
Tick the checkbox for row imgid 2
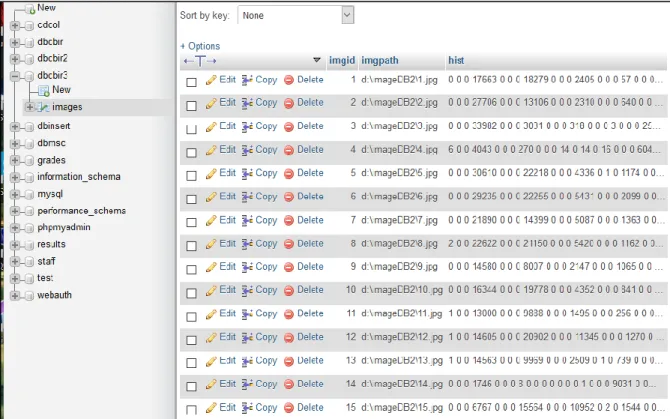tap(191, 105)
